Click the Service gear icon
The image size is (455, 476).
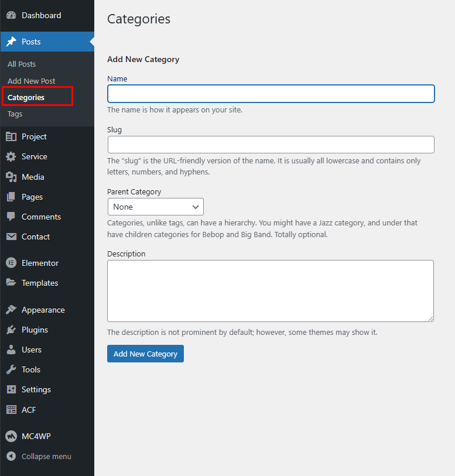(x=11, y=157)
